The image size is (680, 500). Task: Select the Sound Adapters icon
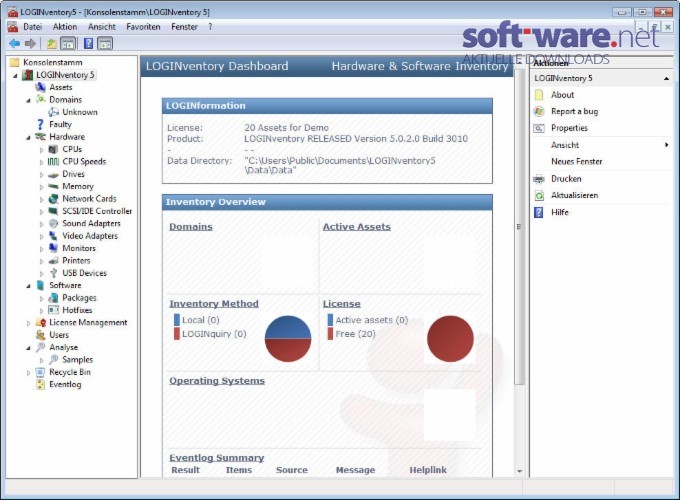[53, 223]
